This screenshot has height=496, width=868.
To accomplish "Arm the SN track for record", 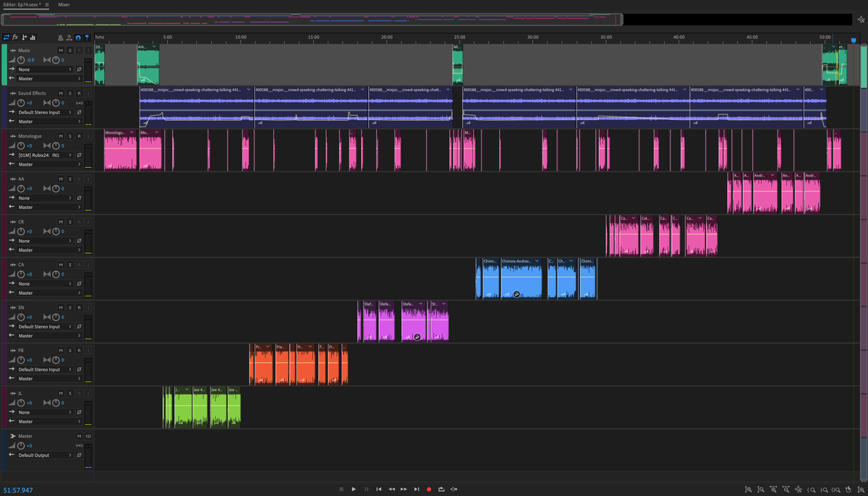I will pyautogui.click(x=79, y=307).
